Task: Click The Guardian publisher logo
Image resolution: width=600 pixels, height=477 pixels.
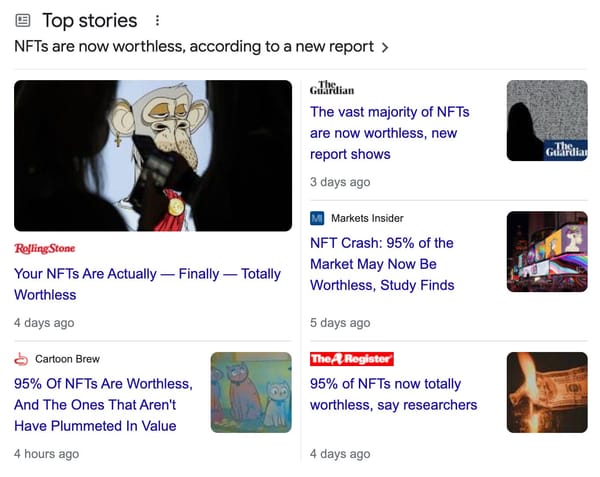Action: point(331,88)
